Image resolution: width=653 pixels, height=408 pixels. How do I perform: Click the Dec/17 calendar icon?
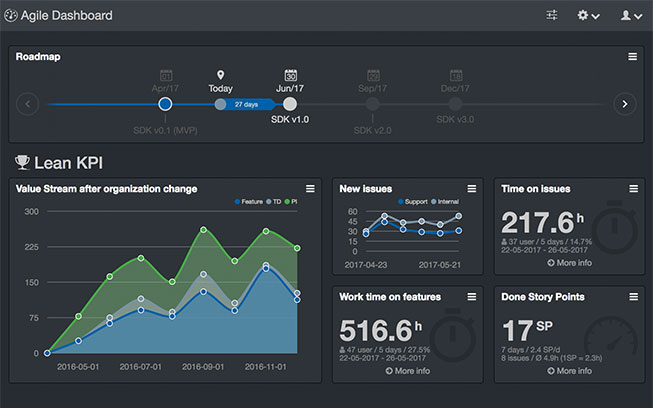pos(455,75)
